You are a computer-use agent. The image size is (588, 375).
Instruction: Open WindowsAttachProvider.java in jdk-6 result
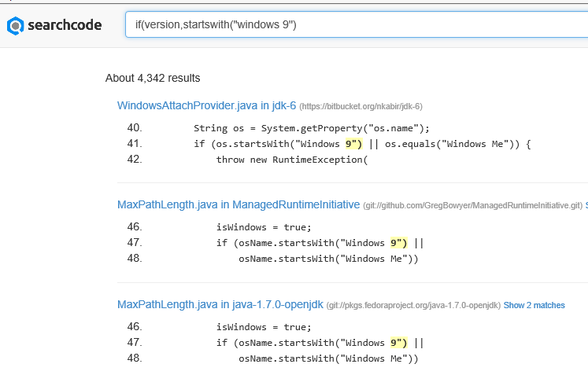pos(206,105)
